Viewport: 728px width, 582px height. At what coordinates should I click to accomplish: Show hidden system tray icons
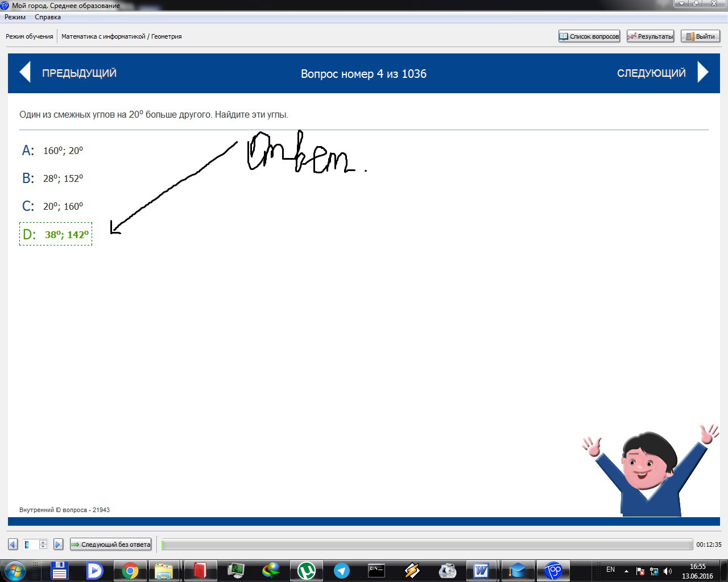[x=626, y=571]
